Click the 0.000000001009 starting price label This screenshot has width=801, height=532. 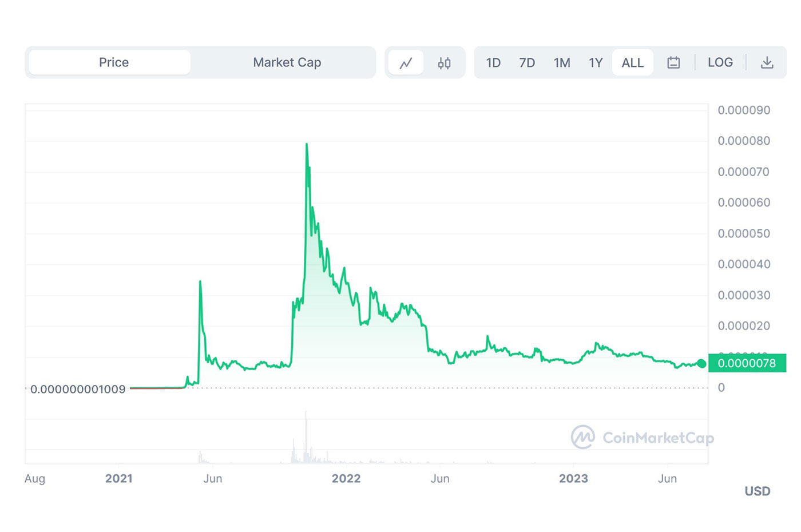(78, 390)
